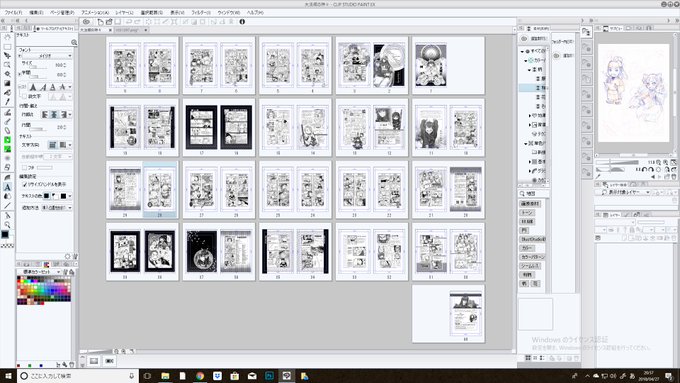Click the black info circle icon in command bar

coord(242,22)
